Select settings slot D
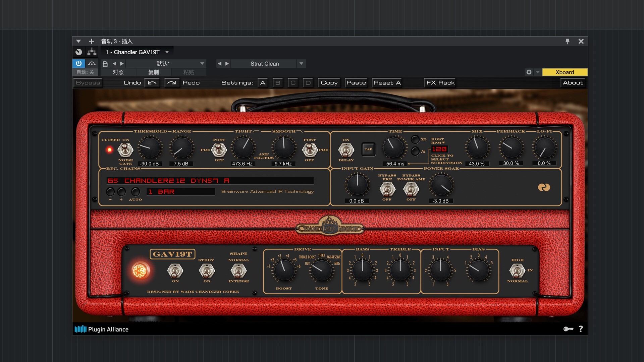 (x=308, y=83)
